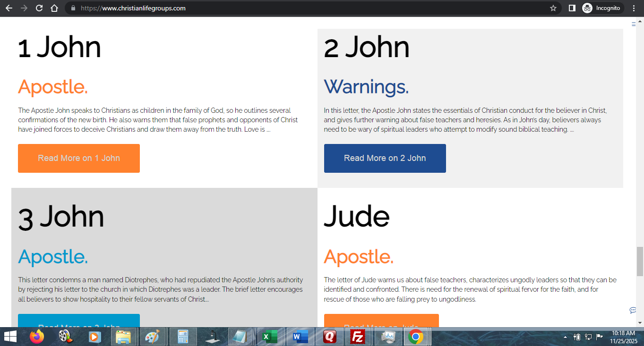
Task: Click the site info lock icon
Action: [x=73, y=8]
